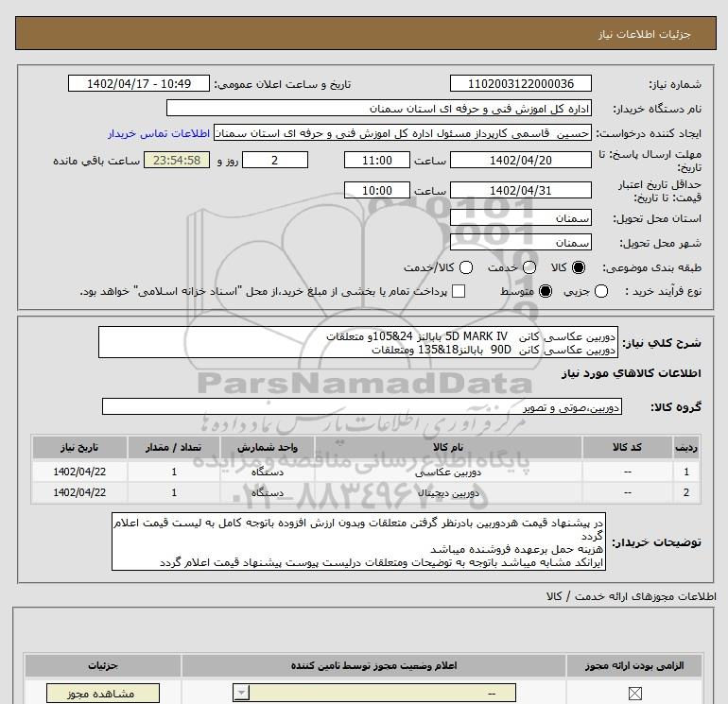Click general need description text box
Image resolution: width=728 pixels, height=704 pixels.
click(x=358, y=342)
